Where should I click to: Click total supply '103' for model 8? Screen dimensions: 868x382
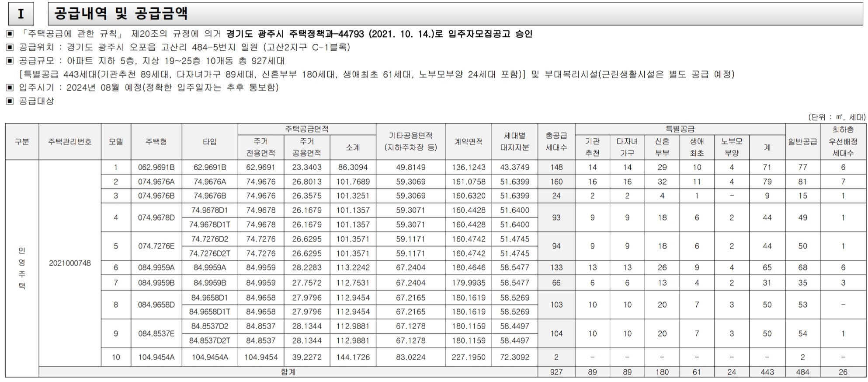pos(556,305)
